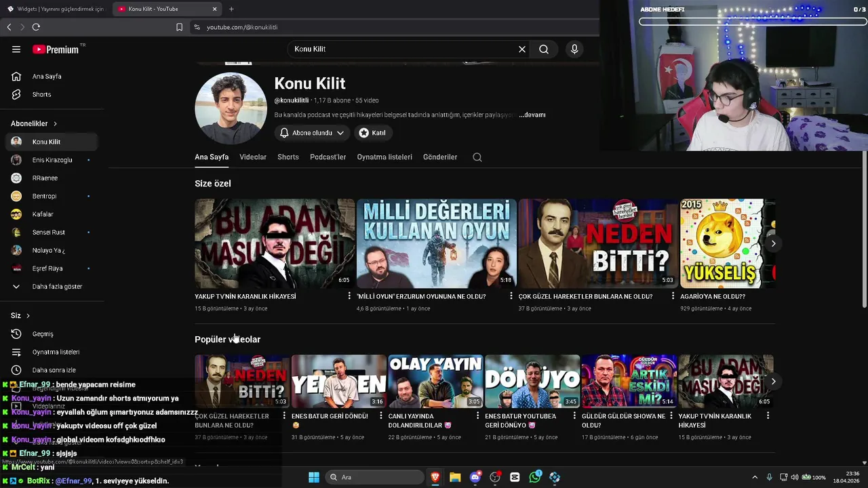Open Brave browser from taskbar
Image resolution: width=868 pixels, height=488 pixels.
pos(435,477)
